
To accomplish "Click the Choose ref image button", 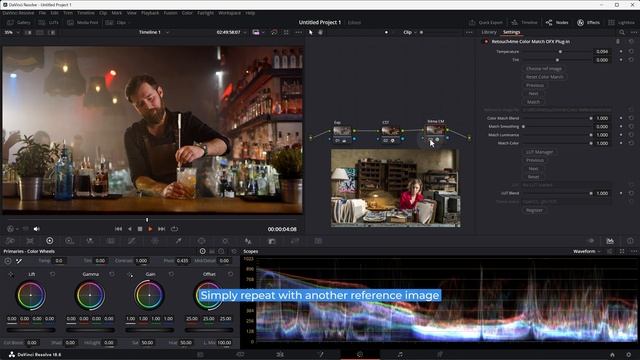I will [x=544, y=69].
